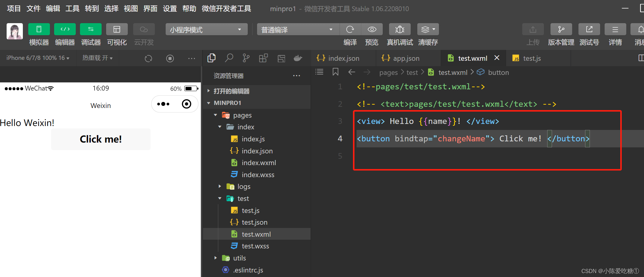The image size is (644, 277).
Task: Switch to the app.json editor tab
Action: 408,58
